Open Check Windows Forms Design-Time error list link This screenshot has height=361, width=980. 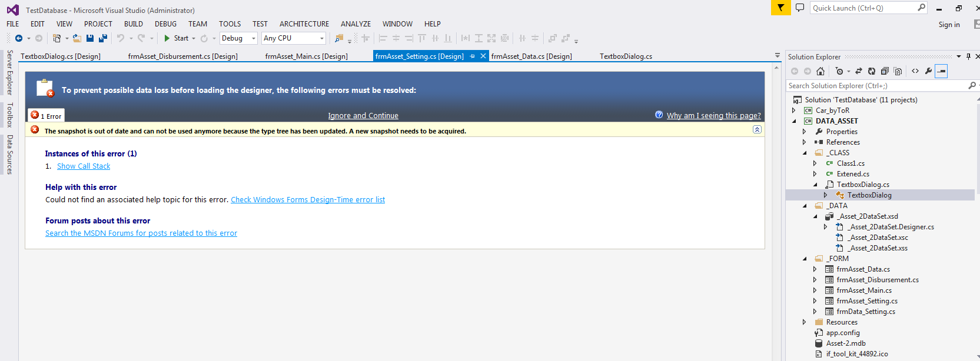tap(308, 200)
